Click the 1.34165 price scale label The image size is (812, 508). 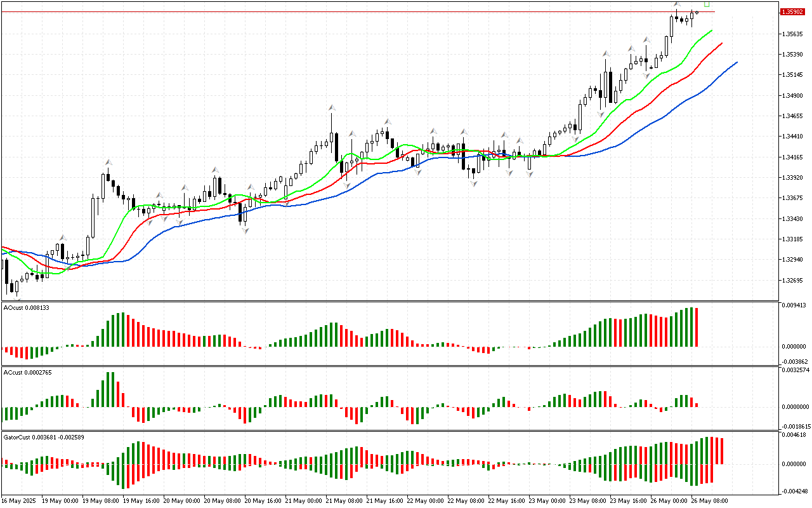(794, 157)
